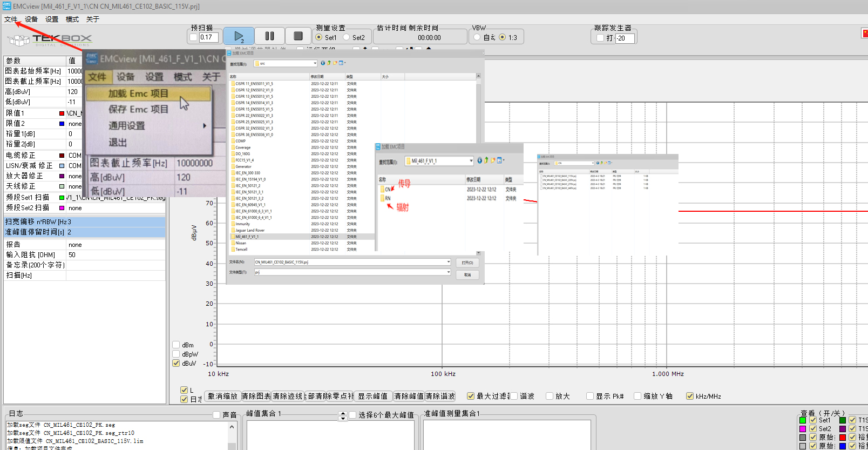Viewport: 868px width, 450px height.
Task: Open the 模式 menu
Action: click(72, 19)
